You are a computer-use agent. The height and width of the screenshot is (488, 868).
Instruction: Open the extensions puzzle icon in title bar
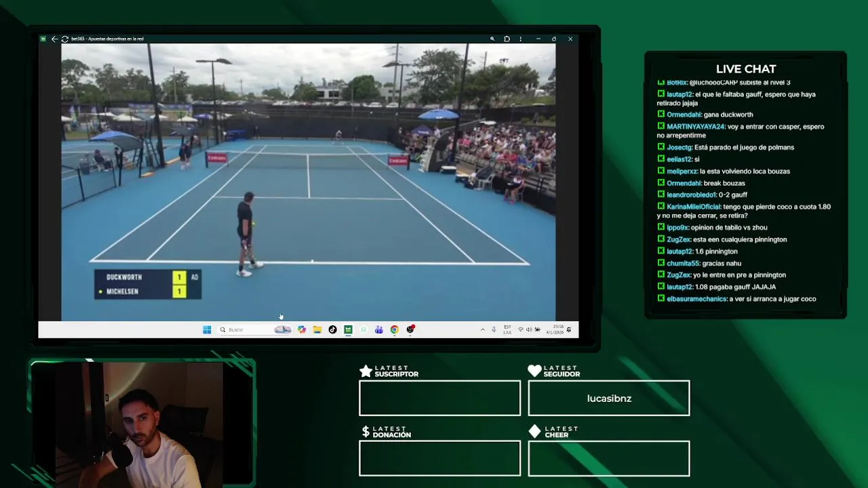(x=507, y=39)
